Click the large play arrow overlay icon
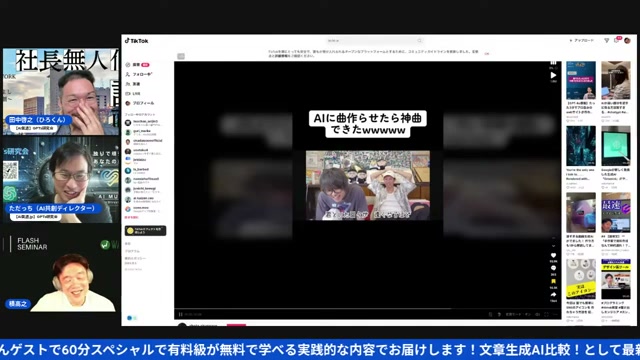Image resolution: width=640 pixels, height=360 pixels. [553, 75]
